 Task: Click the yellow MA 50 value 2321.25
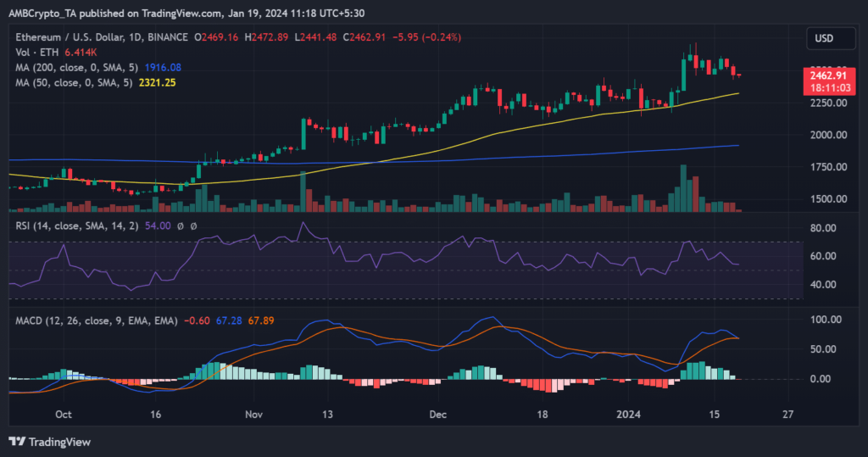[158, 81]
